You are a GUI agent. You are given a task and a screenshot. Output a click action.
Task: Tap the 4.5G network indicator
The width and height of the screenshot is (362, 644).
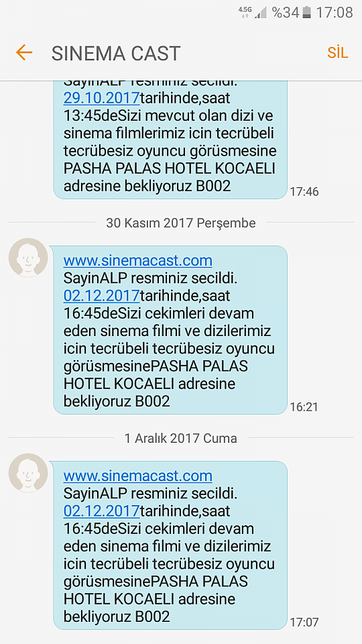point(245,12)
